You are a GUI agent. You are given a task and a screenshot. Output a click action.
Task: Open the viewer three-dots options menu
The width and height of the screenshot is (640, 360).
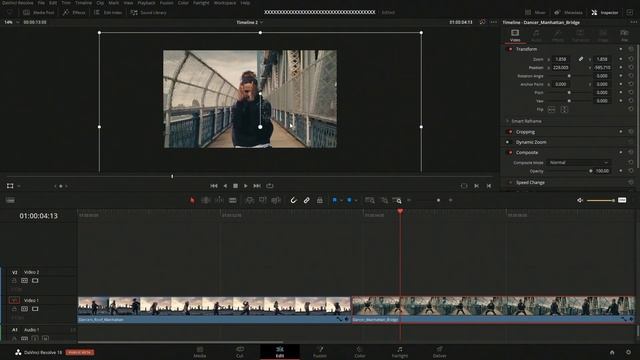pyautogui.click(x=494, y=22)
